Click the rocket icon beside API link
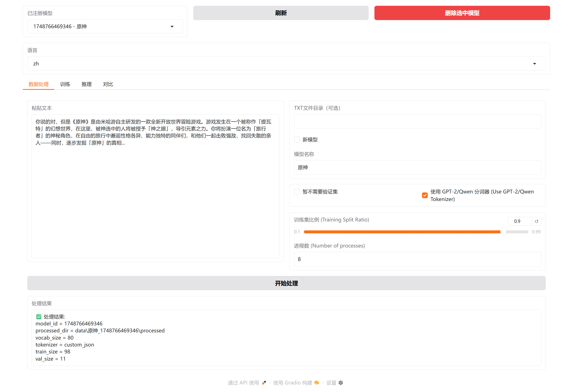 [264, 383]
